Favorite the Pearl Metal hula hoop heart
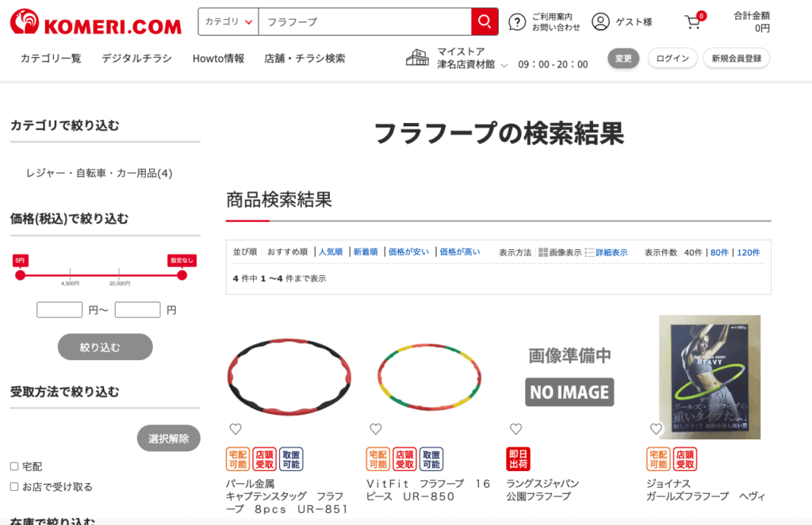The height and width of the screenshot is (525, 812). coord(236,429)
